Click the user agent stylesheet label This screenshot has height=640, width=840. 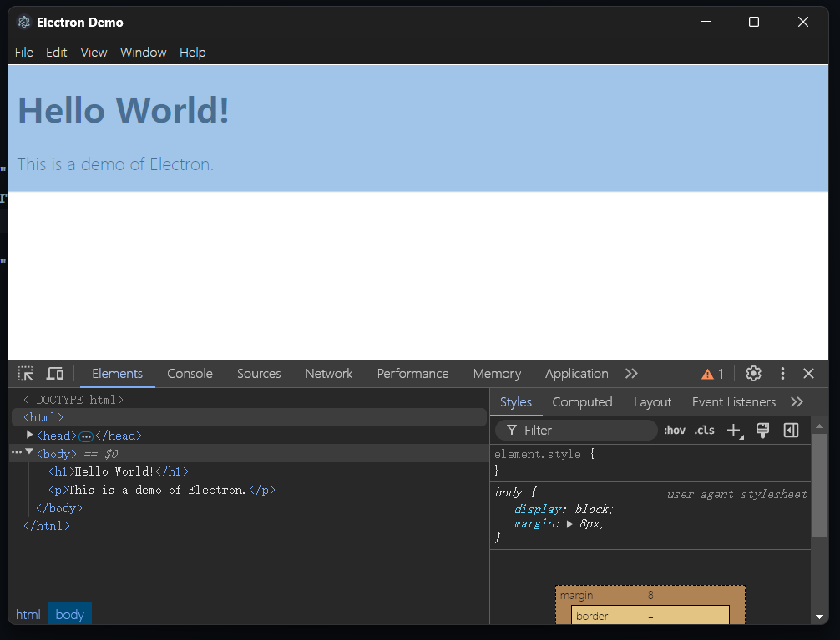736,494
